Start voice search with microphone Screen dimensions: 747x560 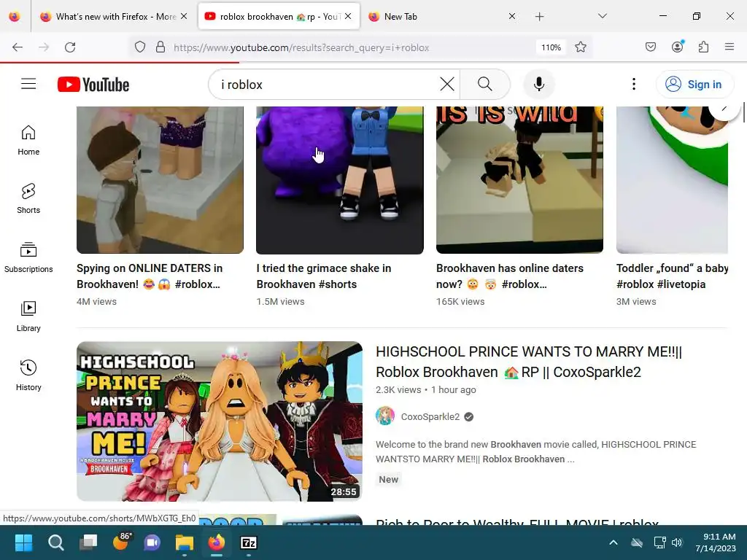[x=539, y=85]
